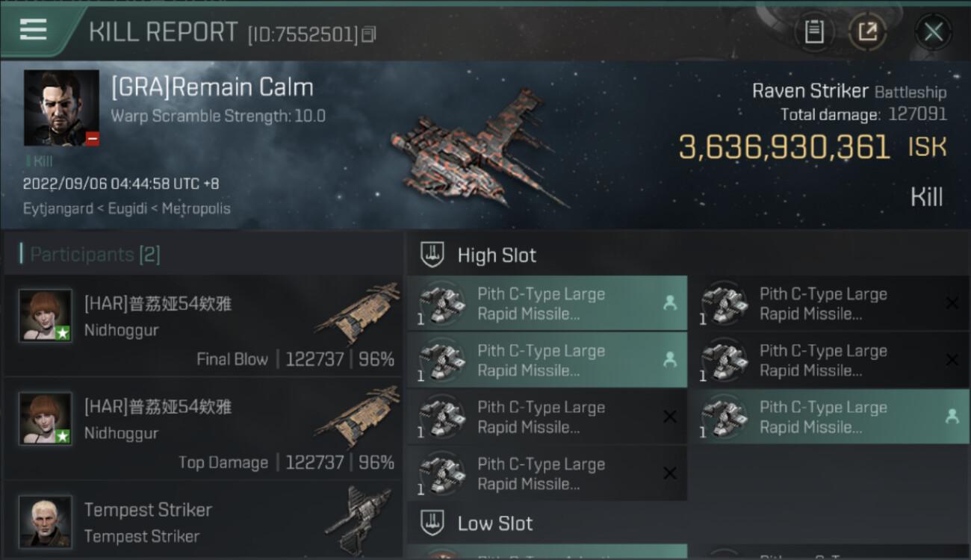Open Tempest Striker participant portrait
Viewport: 971px width, 560px height.
(x=46, y=520)
